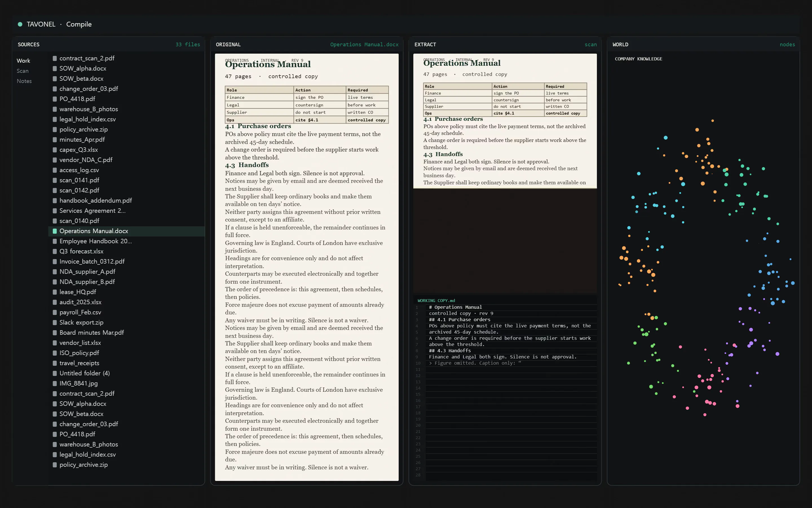
Task: Click the 'cite §4.1' cell in the Original table
Action: (320, 120)
